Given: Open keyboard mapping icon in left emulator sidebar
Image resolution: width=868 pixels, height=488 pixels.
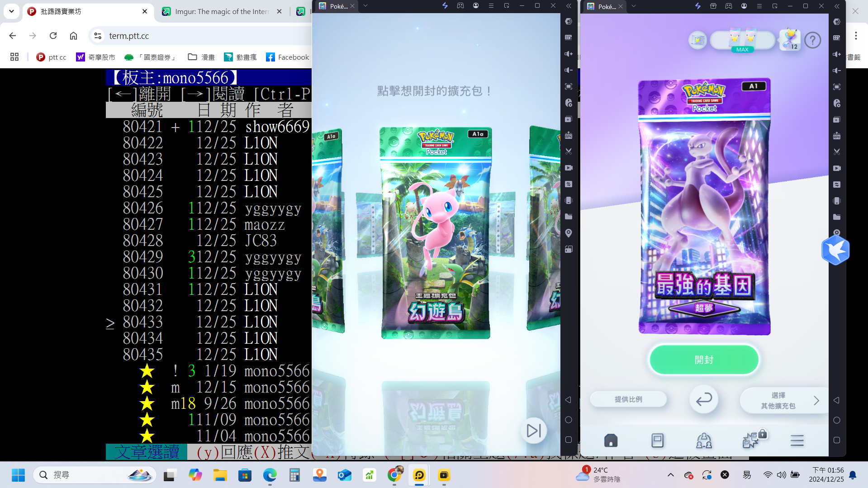Looking at the screenshot, I should (x=569, y=38).
